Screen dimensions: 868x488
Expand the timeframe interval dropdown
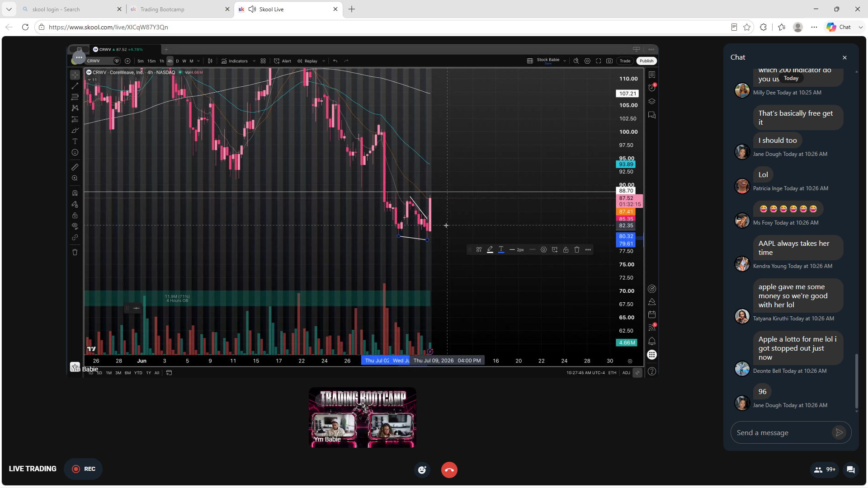click(x=198, y=61)
